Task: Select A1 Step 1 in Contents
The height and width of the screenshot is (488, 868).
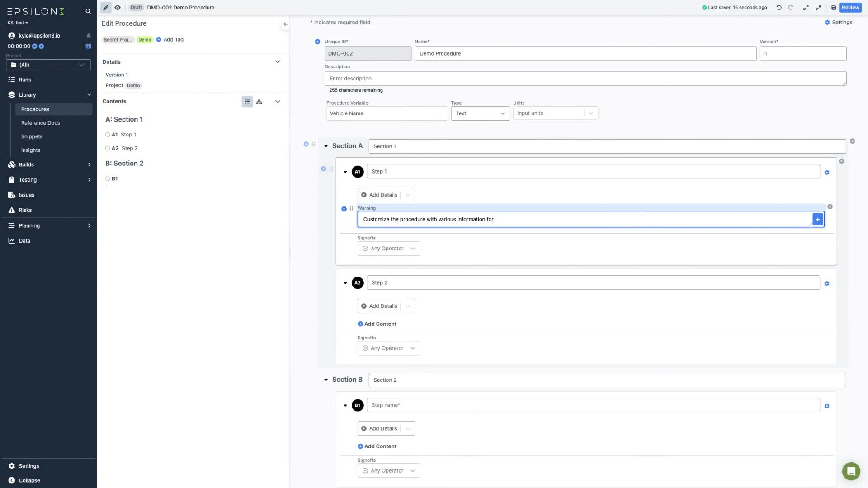Action: point(124,135)
